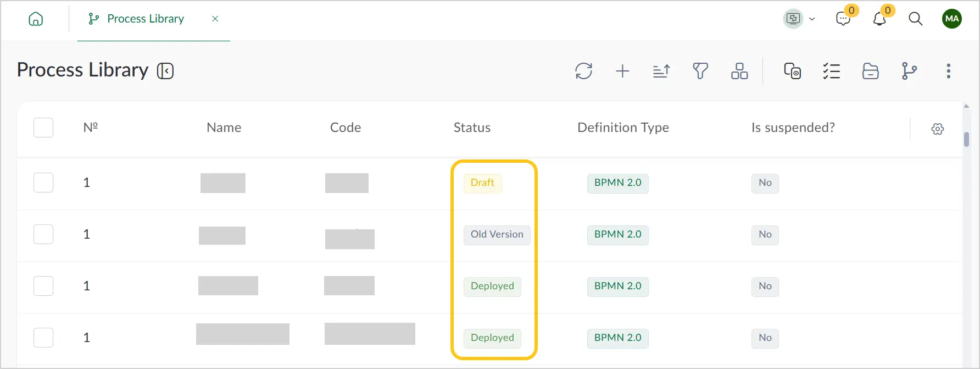Open the MA user profile avatar
Screen dimensions: 980x369
[x=952, y=19]
